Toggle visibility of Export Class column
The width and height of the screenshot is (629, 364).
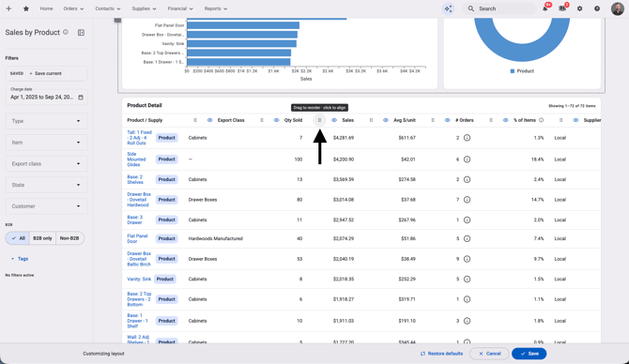209,120
